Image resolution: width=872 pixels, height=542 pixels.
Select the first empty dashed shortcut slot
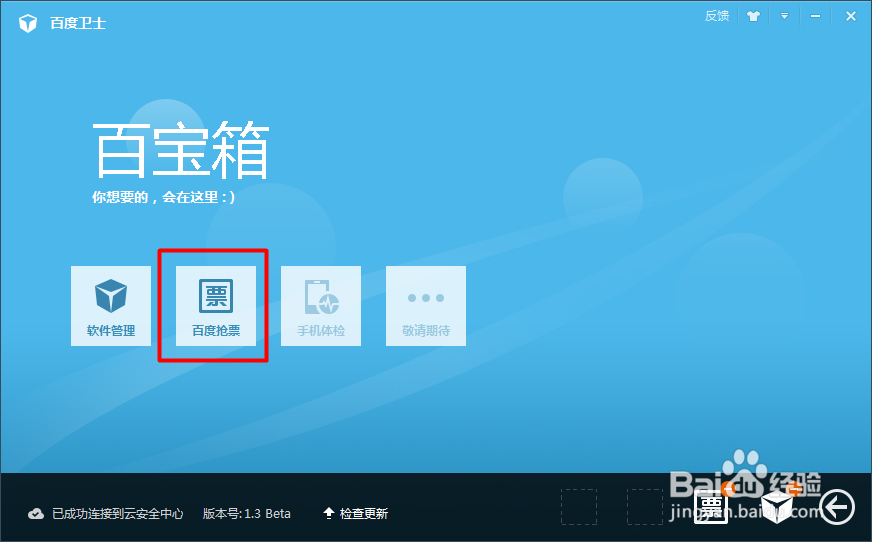[x=579, y=506]
